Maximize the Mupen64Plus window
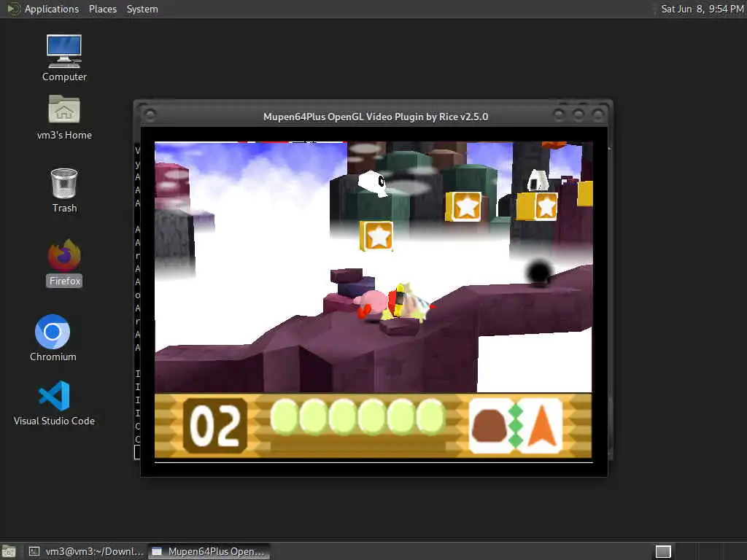This screenshot has width=747, height=560. click(x=578, y=114)
